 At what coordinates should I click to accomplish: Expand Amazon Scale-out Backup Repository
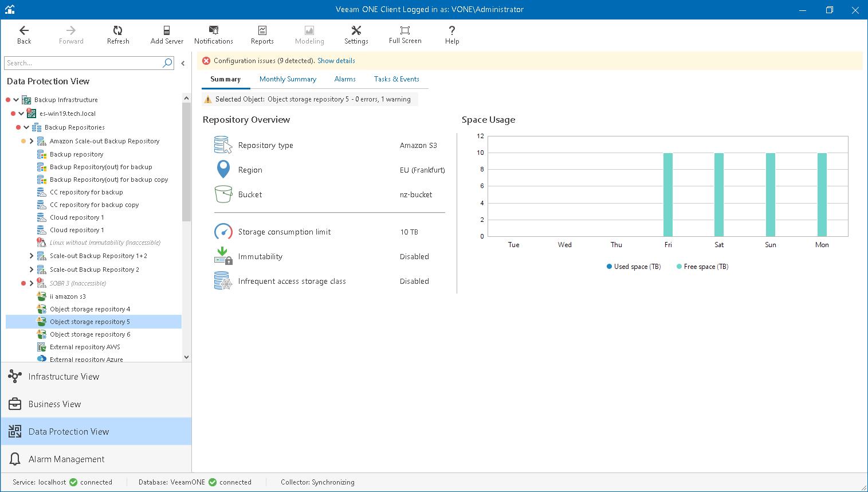coord(32,141)
